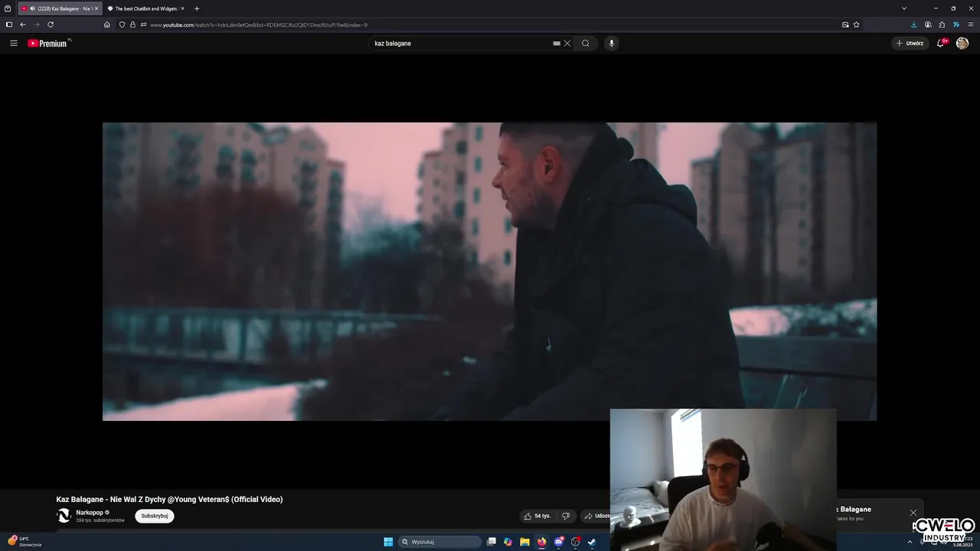Subscribe using the Subskrybuj button
The height and width of the screenshot is (551, 980).
click(x=155, y=516)
